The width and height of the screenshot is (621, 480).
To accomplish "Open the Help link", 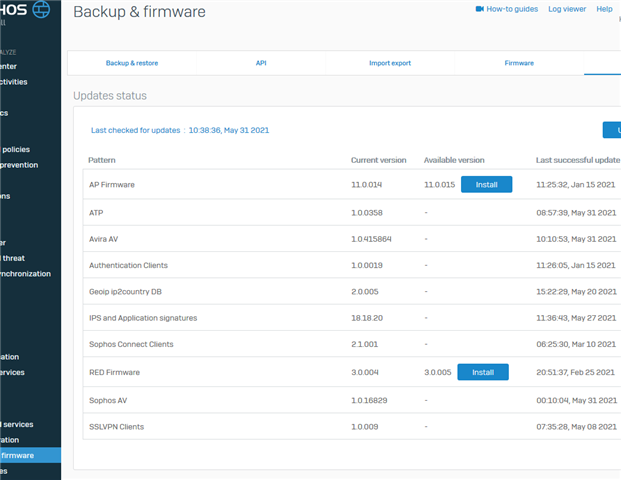I will pyautogui.click(x=604, y=9).
